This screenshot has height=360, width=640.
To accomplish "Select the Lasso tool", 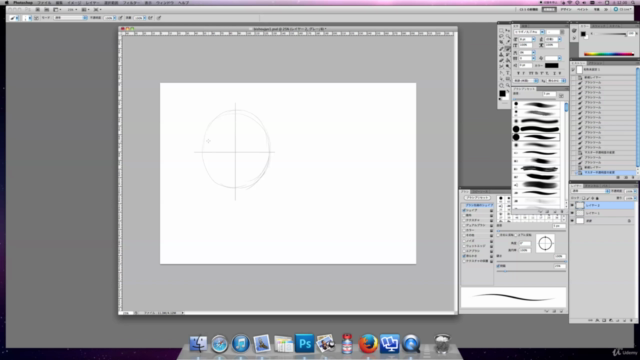I will pyautogui.click(x=501, y=36).
